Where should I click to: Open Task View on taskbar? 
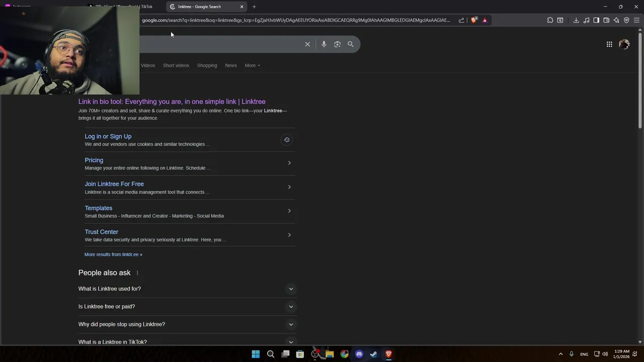point(285,354)
